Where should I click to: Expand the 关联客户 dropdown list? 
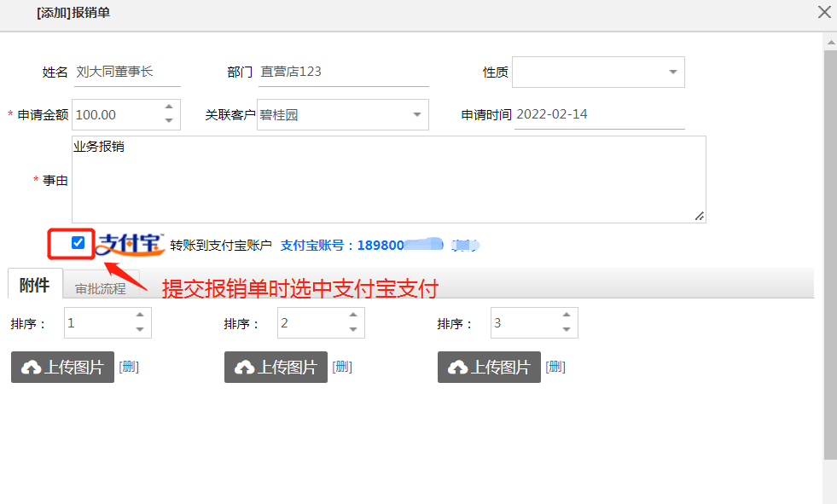pos(416,114)
